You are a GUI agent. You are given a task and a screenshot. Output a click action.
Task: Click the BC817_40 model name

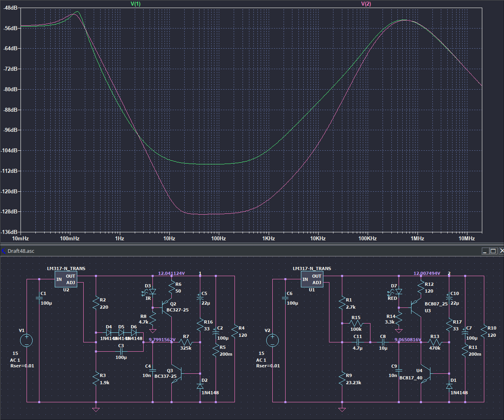411,378
